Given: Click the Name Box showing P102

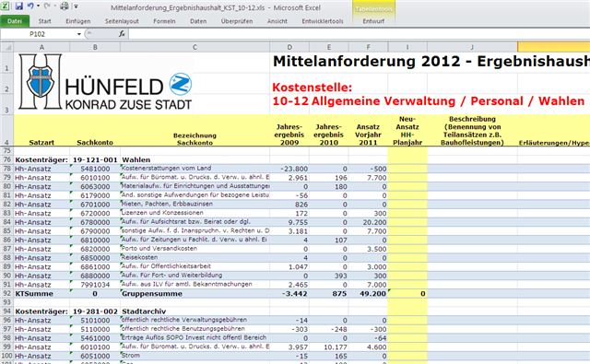Looking at the screenshot, I should click(x=38, y=34).
